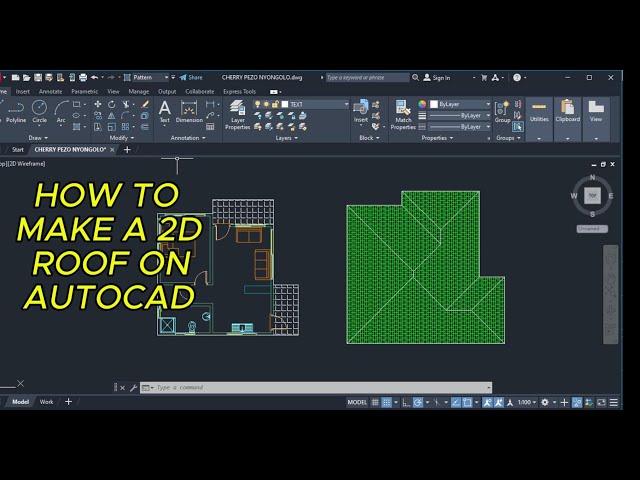Select the Polyline tool
The image size is (640, 480).
[16, 111]
